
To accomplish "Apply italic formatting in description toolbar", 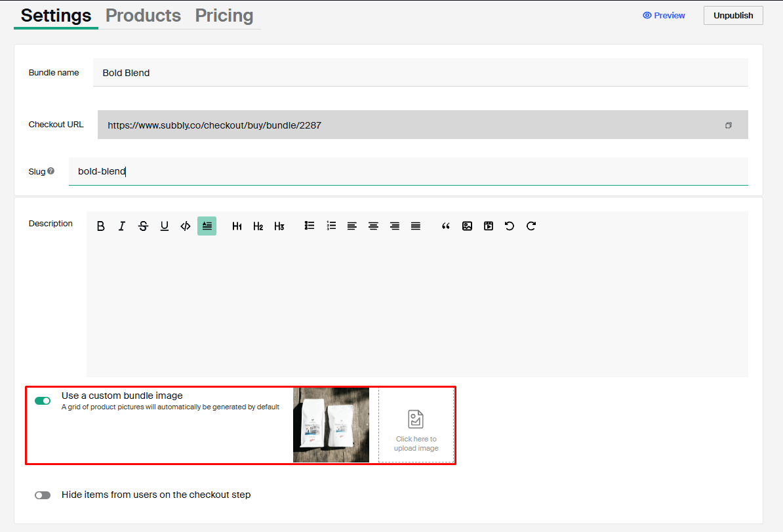I will [122, 226].
